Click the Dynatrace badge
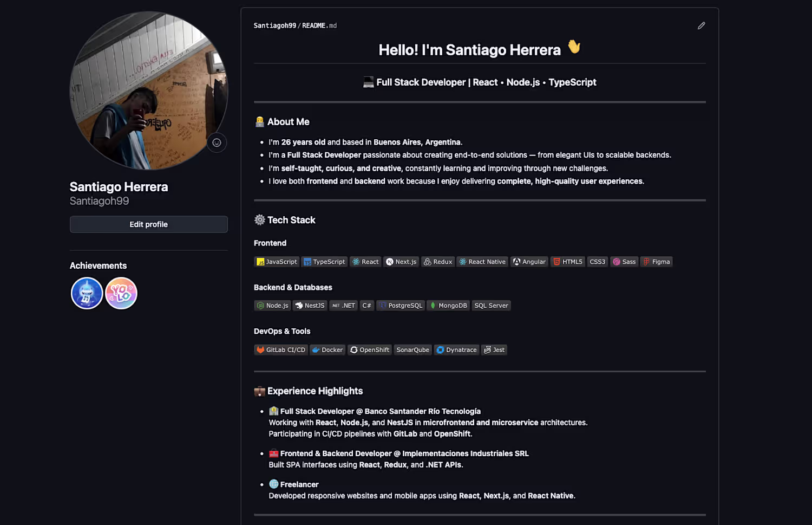812x525 pixels. [x=456, y=350]
